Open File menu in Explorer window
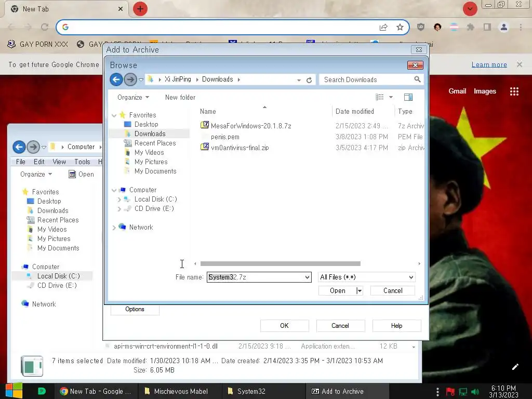This screenshot has width=532, height=399. point(21,162)
